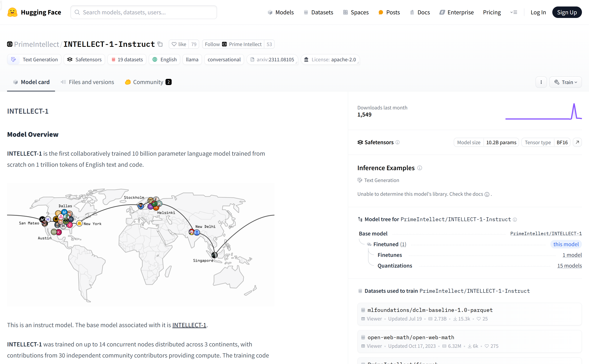
Task: Click the BF16 tensor type value
Action: point(562,142)
